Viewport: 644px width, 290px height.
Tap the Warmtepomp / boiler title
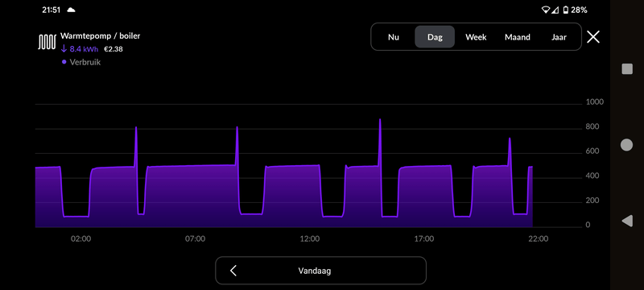100,36
